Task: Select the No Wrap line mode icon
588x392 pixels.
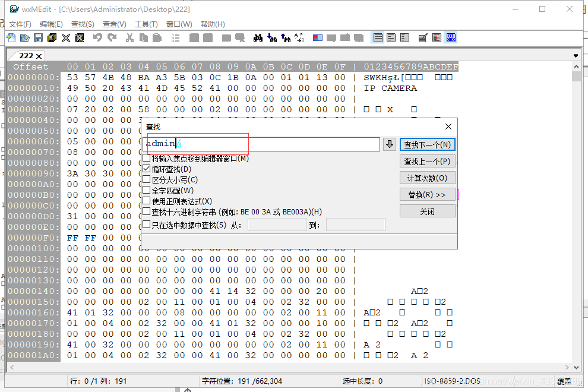Action: point(378,38)
